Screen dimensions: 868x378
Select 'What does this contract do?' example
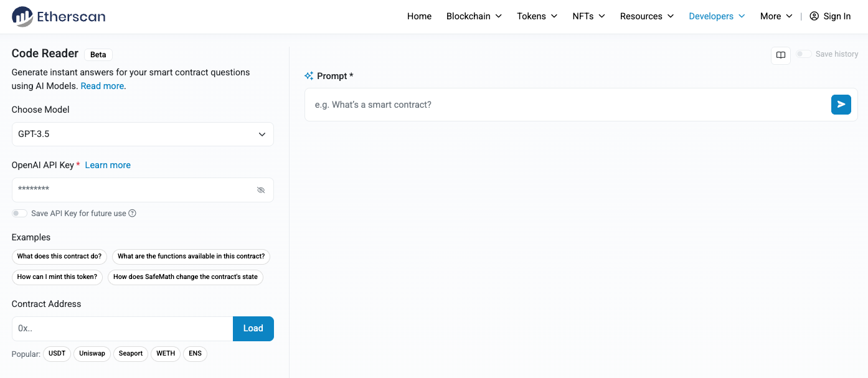tap(59, 257)
